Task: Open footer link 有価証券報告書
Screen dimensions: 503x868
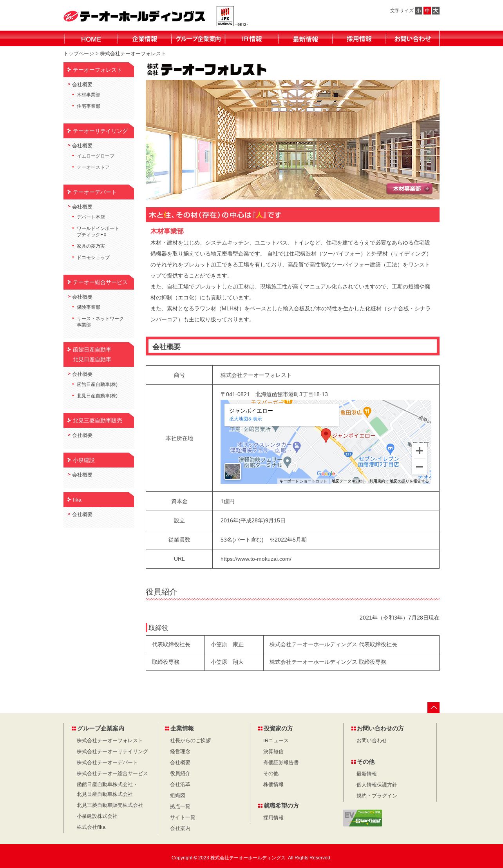Action: click(281, 763)
